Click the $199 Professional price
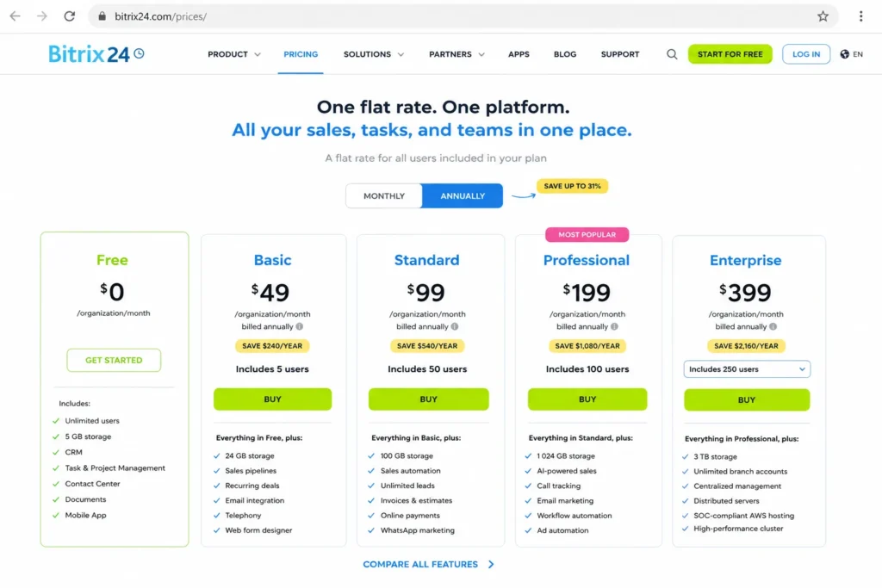Screen dimensions: 882x588 pos(587,292)
